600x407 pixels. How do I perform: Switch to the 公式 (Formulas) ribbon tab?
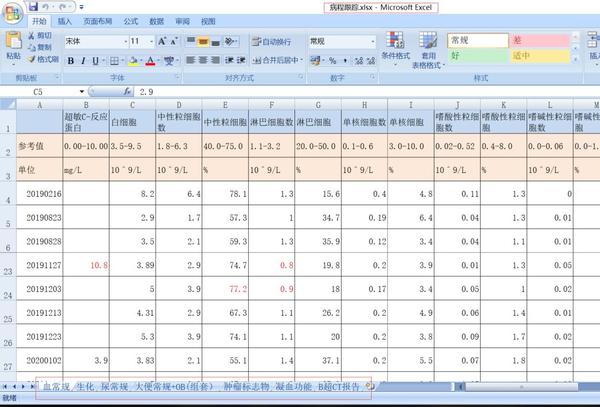pyautogui.click(x=130, y=21)
